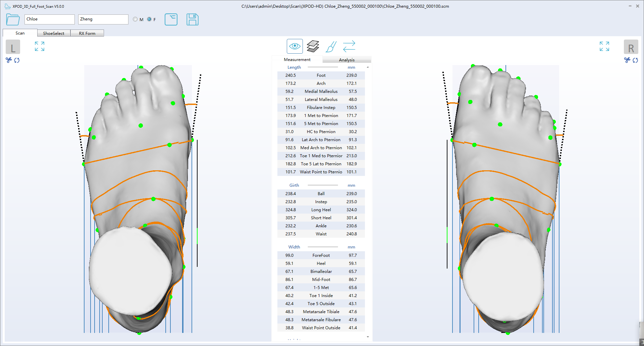Viewport: 644px width, 346px height.
Task: Open the RX Form tab
Action: click(x=87, y=33)
